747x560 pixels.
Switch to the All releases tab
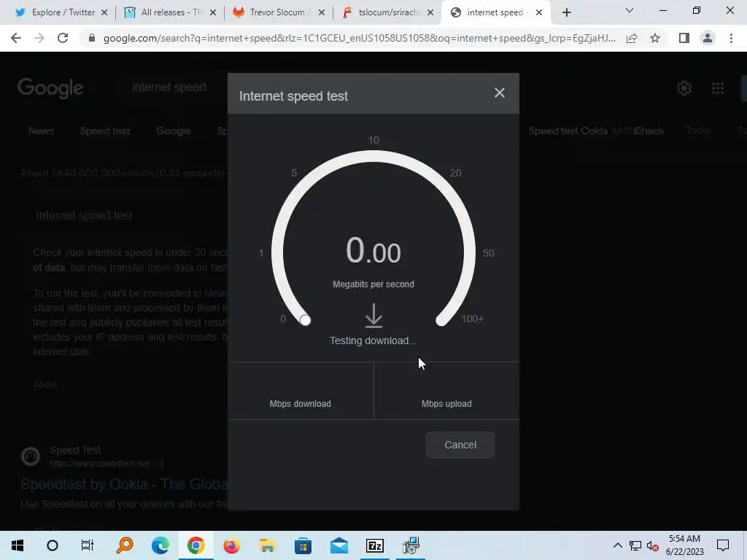[x=163, y=12]
